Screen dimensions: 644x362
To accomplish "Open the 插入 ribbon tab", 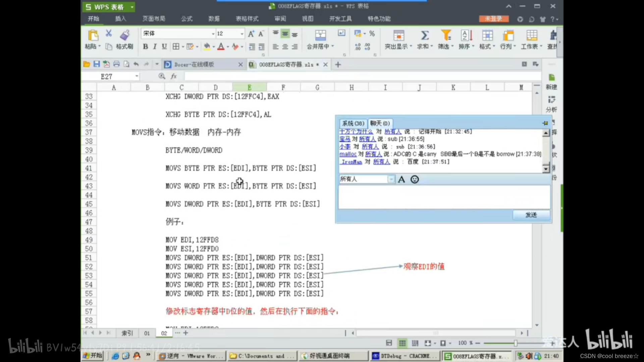I will coord(120,19).
